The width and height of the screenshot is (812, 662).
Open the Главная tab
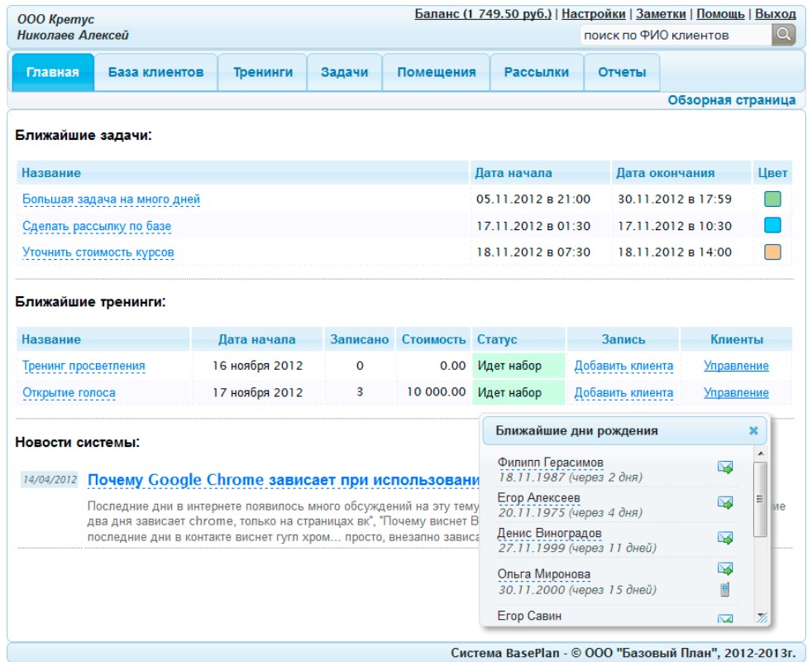(53, 72)
